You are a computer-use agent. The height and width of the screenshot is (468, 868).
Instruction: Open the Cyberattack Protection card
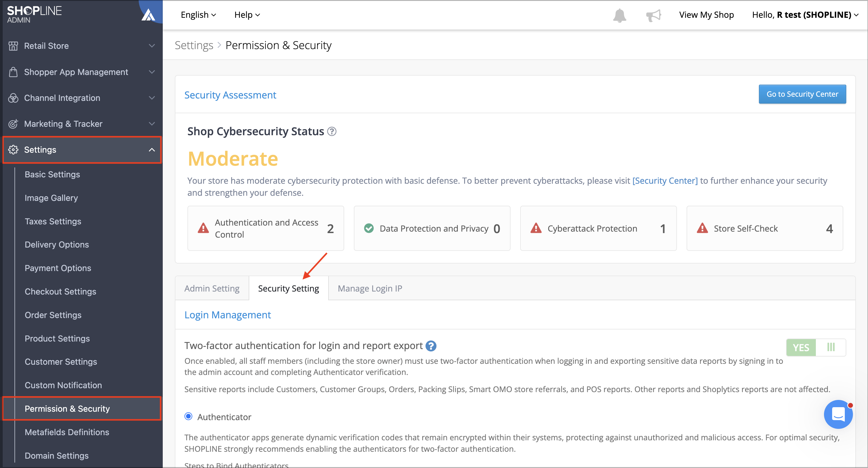point(598,228)
